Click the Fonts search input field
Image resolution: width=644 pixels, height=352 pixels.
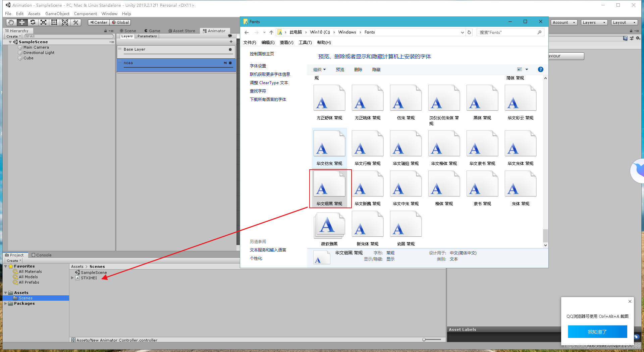pos(506,33)
